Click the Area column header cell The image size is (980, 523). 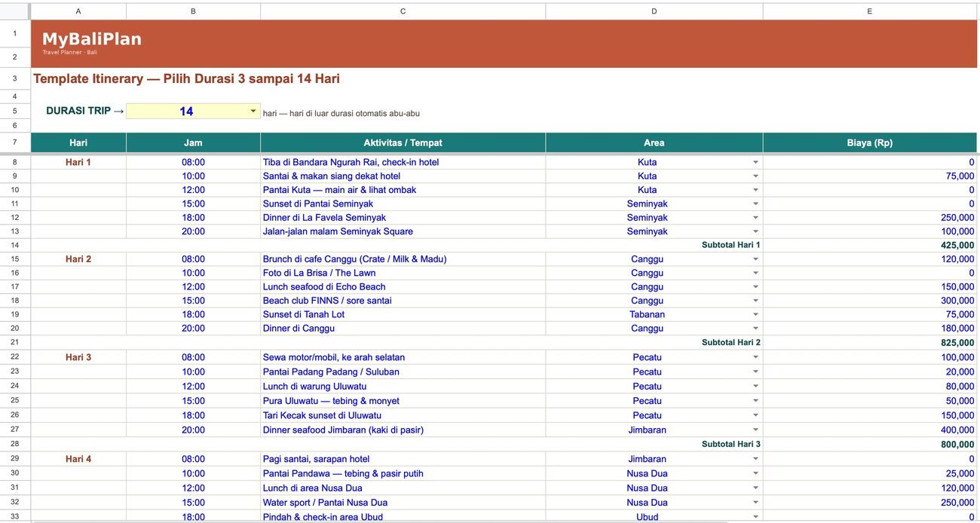point(654,142)
